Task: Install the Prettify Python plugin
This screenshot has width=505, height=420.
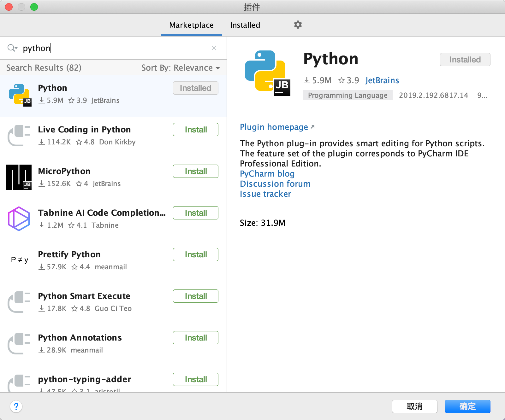Action: coord(196,254)
